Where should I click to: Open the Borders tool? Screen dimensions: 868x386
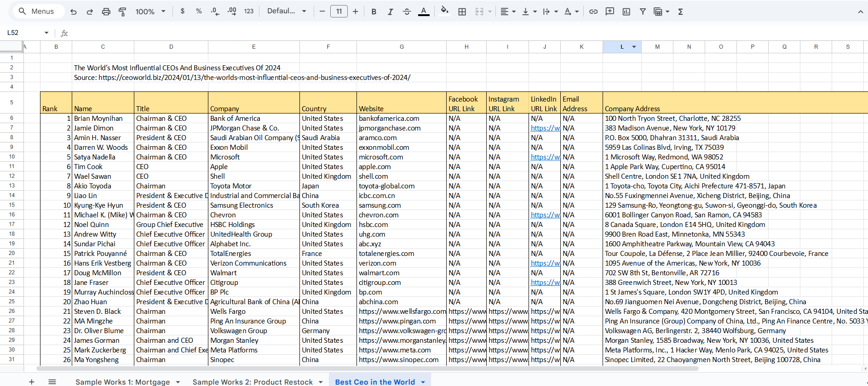[462, 11]
